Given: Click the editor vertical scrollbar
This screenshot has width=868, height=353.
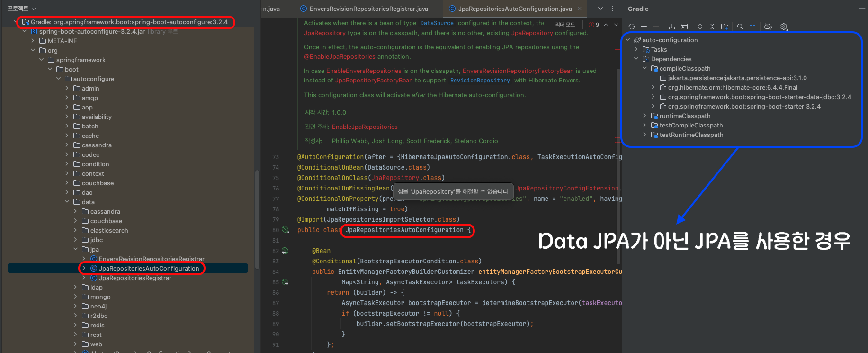Looking at the screenshot, I should coord(618,166).
